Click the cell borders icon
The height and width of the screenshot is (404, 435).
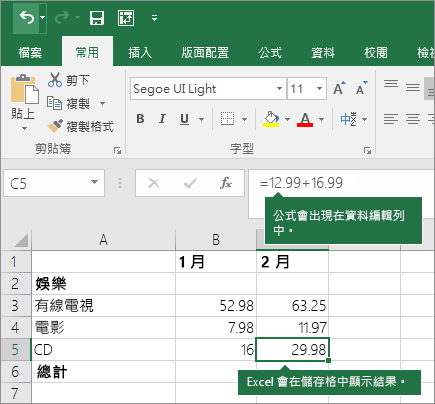coord(228,119)
